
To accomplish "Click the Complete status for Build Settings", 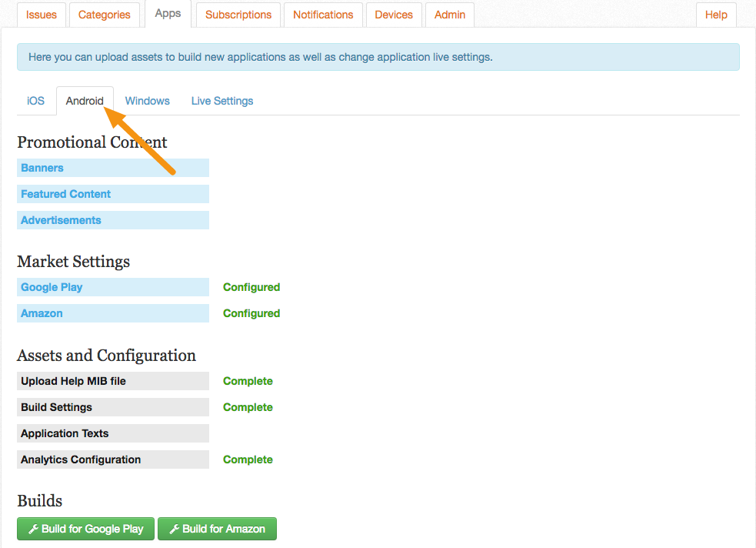I will pyautogui.click(x=248, y=407).
